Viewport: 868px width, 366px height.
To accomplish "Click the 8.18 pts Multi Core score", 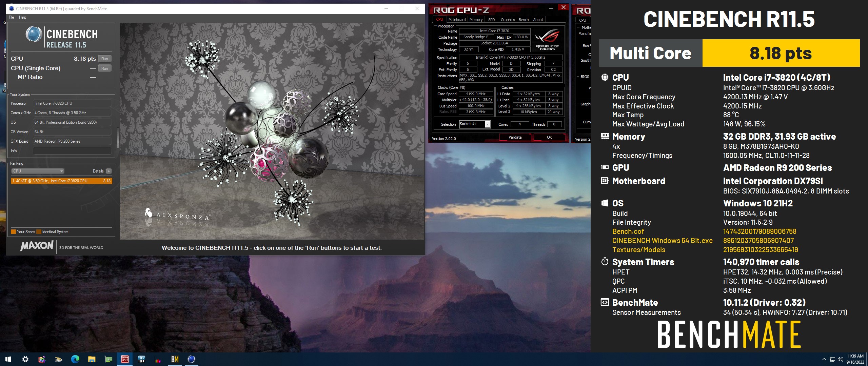I will 781,53.
